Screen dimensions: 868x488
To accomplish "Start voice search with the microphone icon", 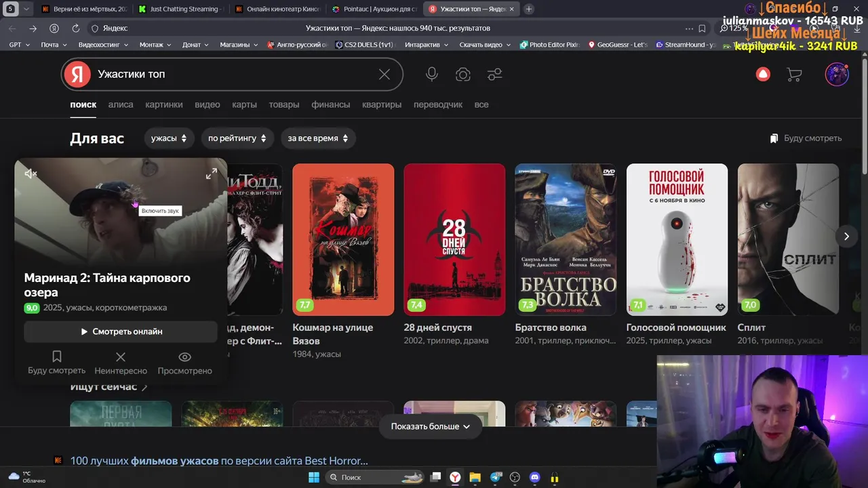I will (432, 75).
